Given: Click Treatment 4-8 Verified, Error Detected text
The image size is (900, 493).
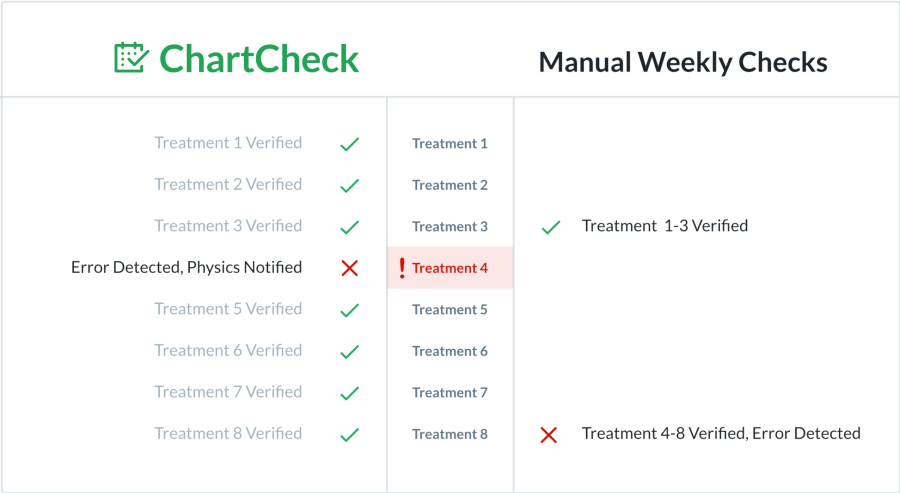Looking at the screenshot, I should coord(721,433).
